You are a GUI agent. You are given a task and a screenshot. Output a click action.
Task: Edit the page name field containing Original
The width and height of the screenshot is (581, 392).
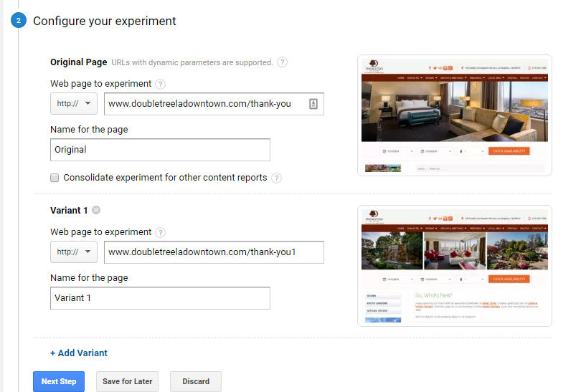pos(160,150)
